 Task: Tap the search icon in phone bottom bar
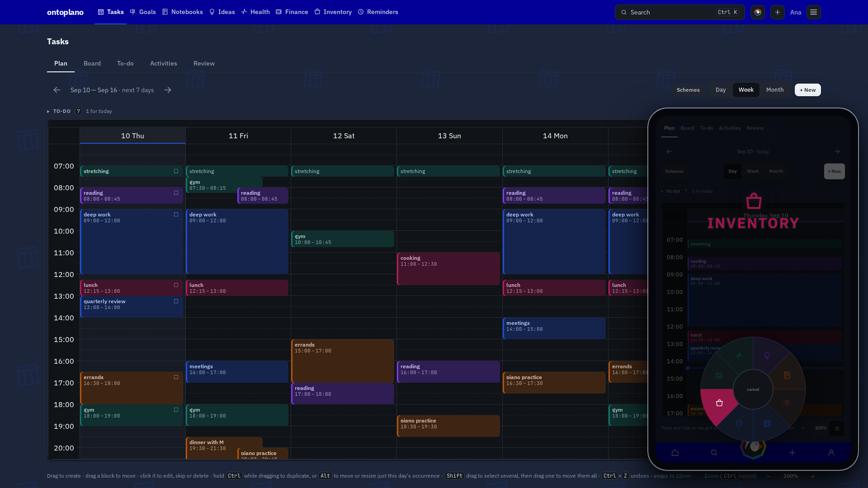[714, 452]
